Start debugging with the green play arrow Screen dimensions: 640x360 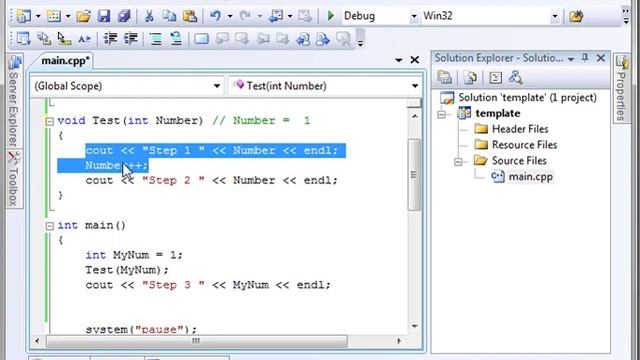331,16
